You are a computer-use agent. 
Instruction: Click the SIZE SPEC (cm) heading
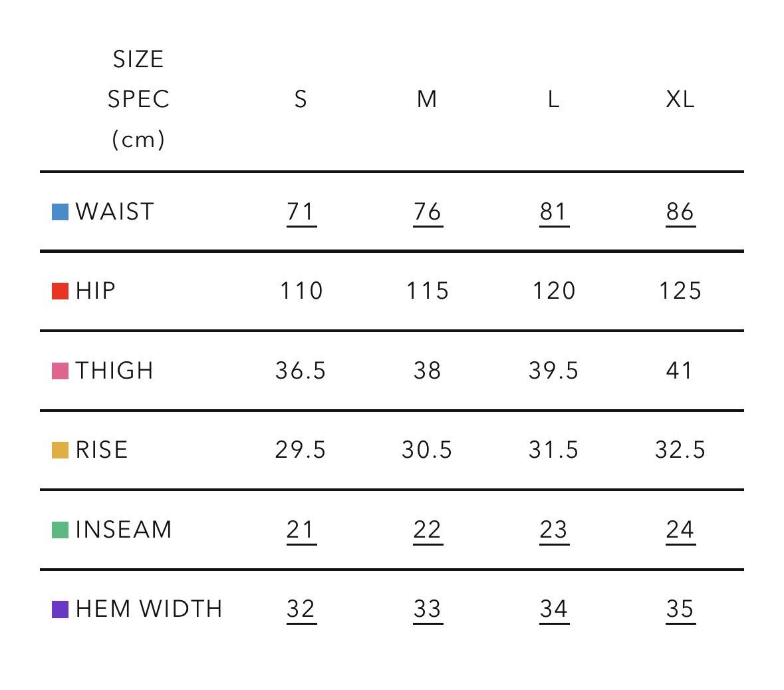coord(138,99)
